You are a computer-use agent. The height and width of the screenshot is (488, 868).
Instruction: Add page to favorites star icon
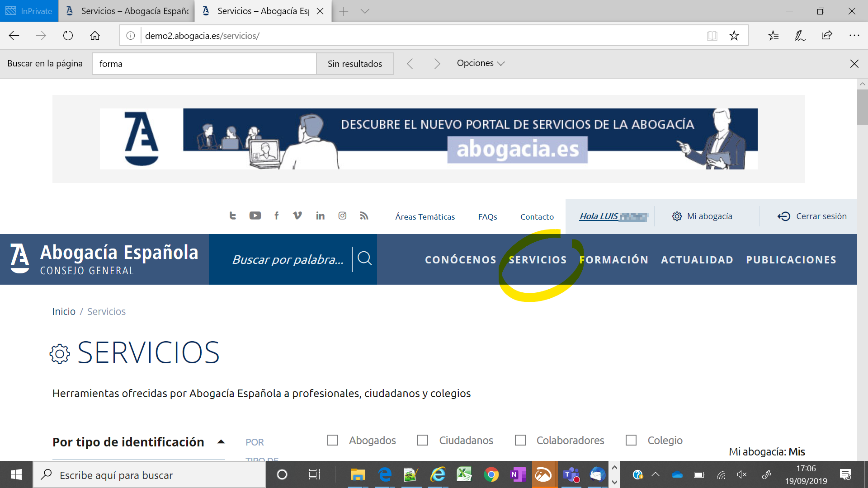[x=734, y=36]
